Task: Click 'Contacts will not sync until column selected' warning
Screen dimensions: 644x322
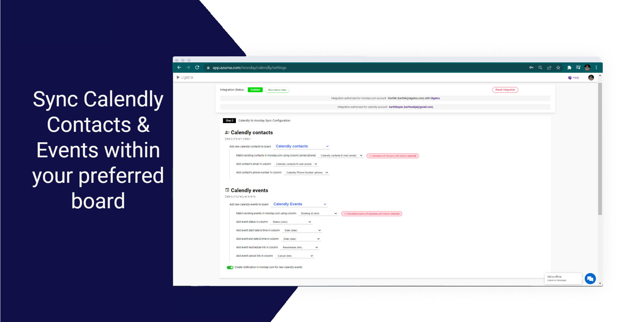Action: (x=393, y=156)
